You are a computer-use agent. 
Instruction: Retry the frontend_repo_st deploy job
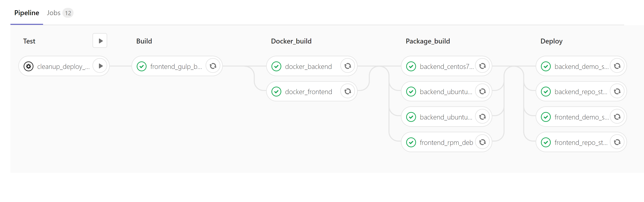pyautogui.click(x=617, y=142)
